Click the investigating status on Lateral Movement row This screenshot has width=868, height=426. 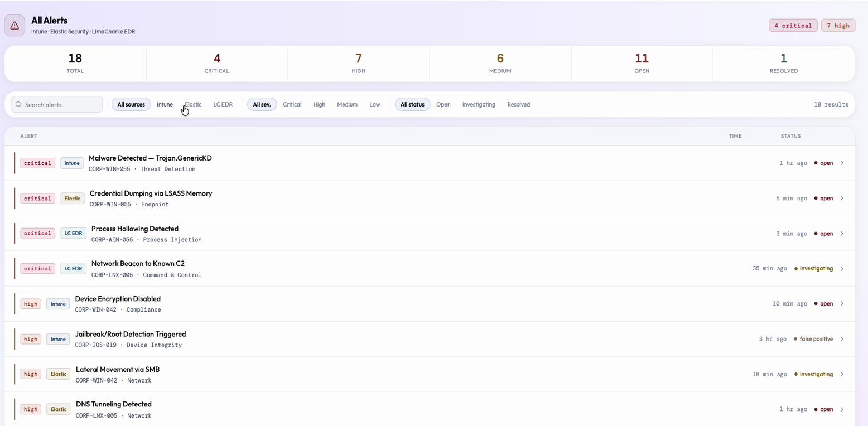point(813,374)
